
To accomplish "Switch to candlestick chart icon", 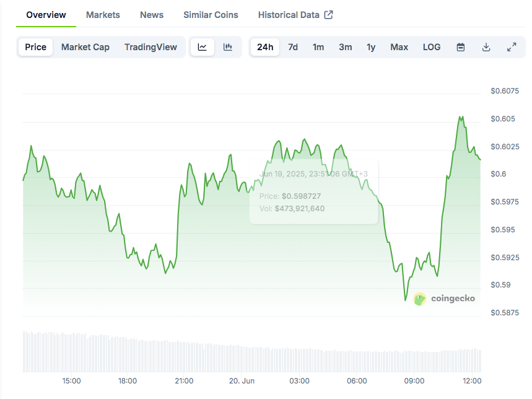I will [x=228, y=47].
